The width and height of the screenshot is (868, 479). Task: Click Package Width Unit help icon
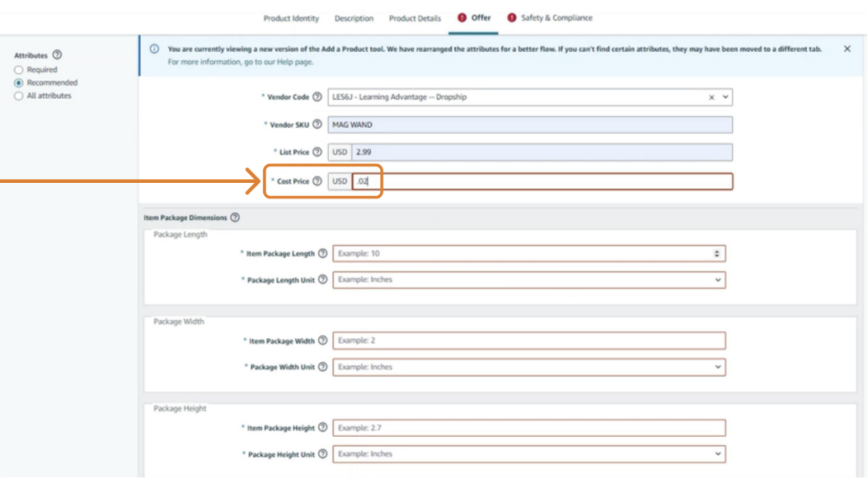click(323, 367)
